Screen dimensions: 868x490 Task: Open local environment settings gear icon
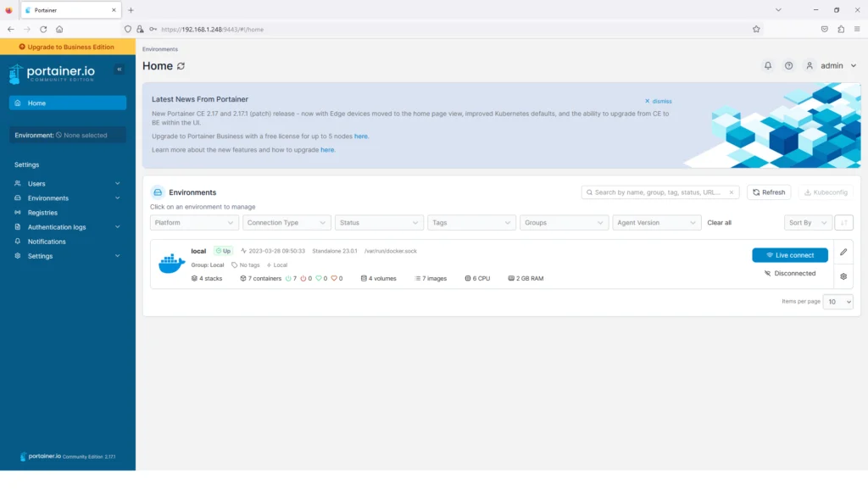(x=843, y=276)
